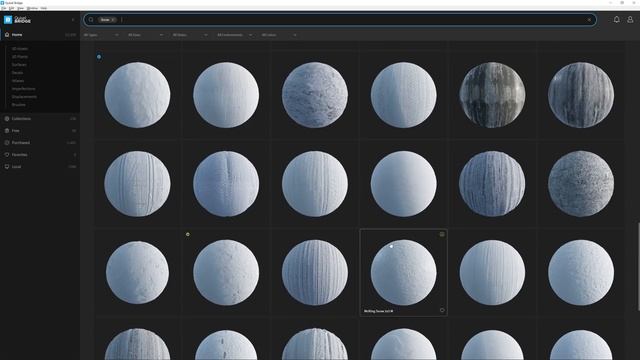This screenshot has width=640, height=360.
Task: Select the Imperfections category
Action: click(x=24, y=89)
